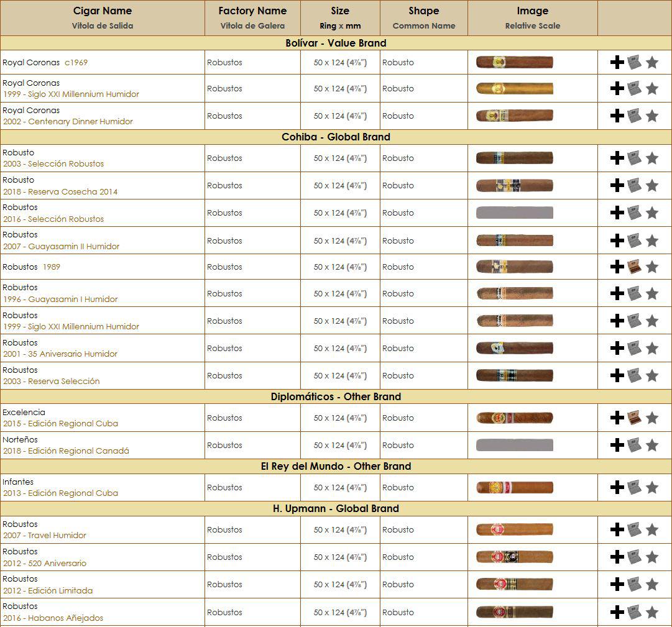Screen dimensions: 672x627
Task: View El Rey del Mundo Infantes cigar image
Action: [x=514, y=487]
